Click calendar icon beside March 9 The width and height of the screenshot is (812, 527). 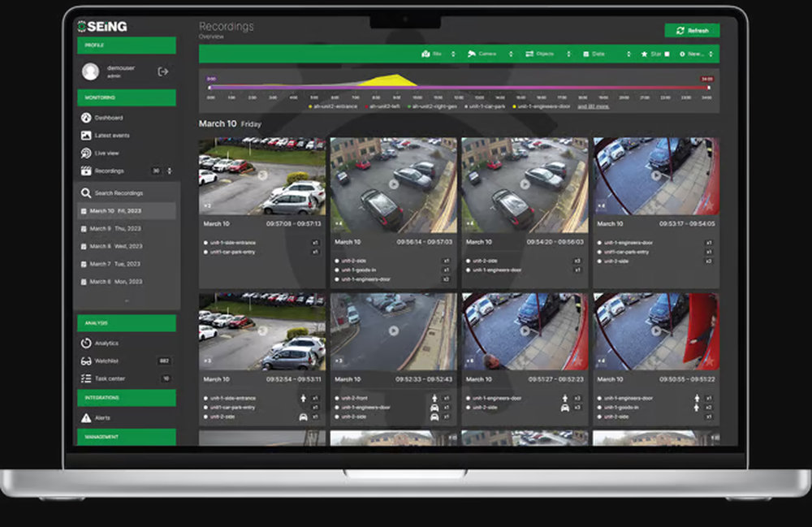(84, 229)
